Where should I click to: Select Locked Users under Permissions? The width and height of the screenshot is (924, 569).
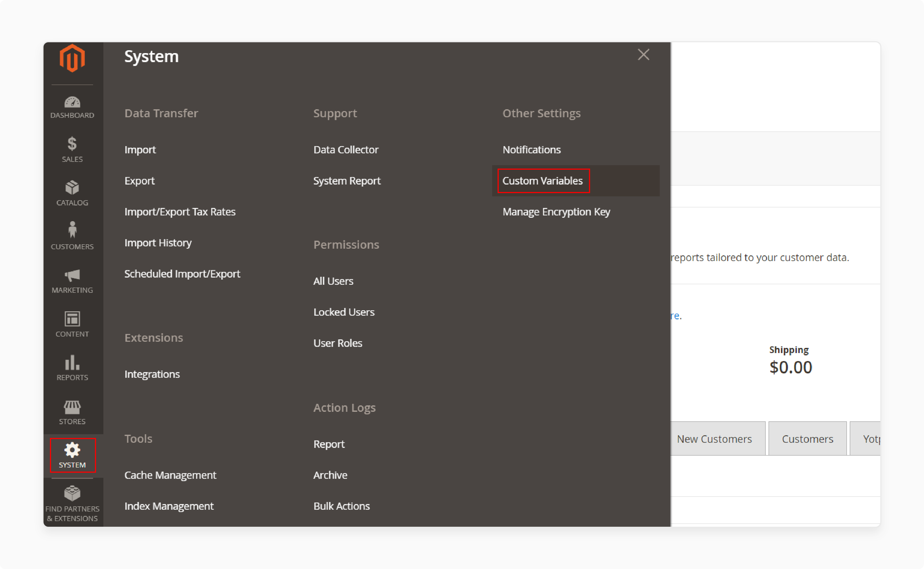(344, 311)
